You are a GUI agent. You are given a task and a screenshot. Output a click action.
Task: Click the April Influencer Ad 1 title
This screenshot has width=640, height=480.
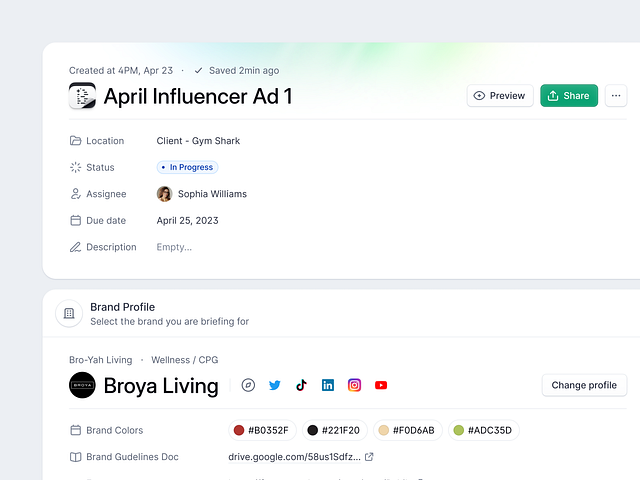(198, 96)
